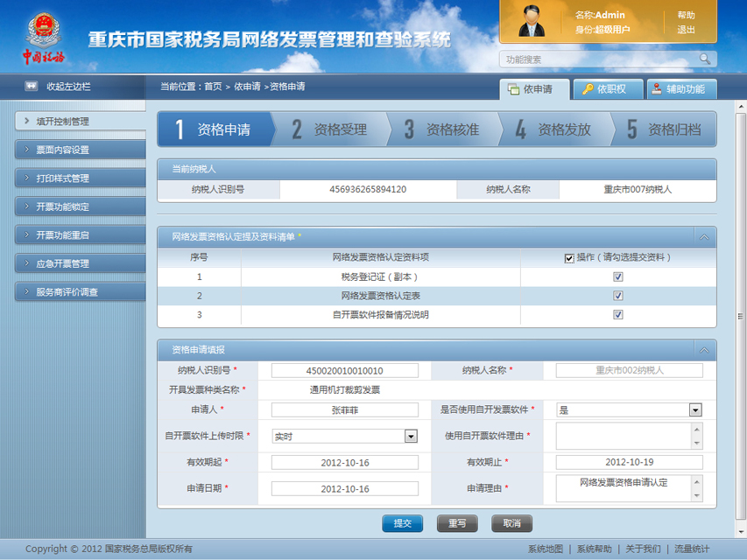Click the 申请人 input field
Viewport: 747px width, 560px height.
(345, 409)
